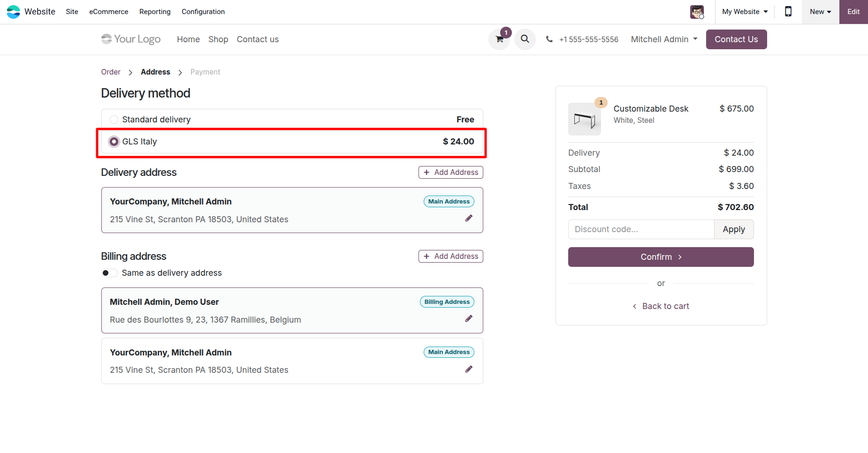Edit the last Scranton billing address pencil

469,369
